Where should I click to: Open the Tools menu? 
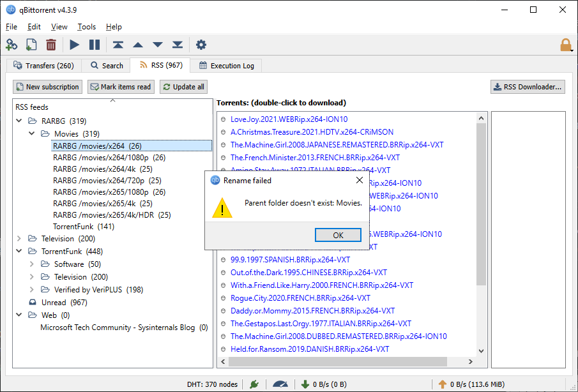point(87,27)
